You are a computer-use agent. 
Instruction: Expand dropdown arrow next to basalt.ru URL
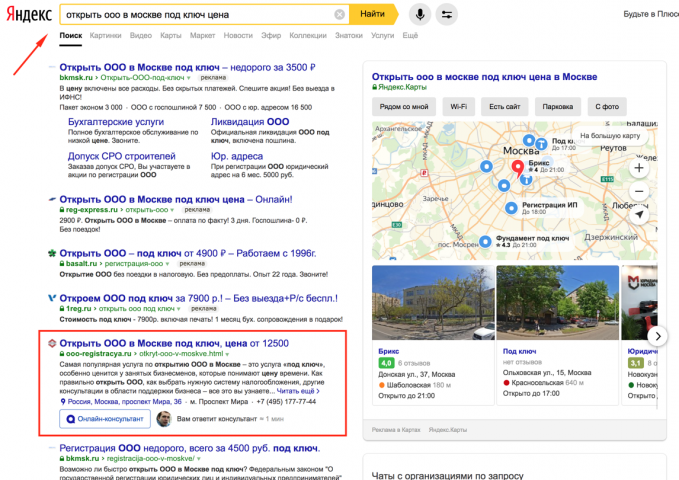pos(167,264)
